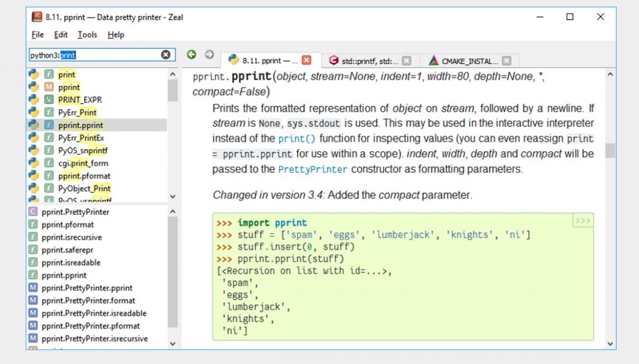
Task: Switch to the std::printf tab
Action: [369, 60]
